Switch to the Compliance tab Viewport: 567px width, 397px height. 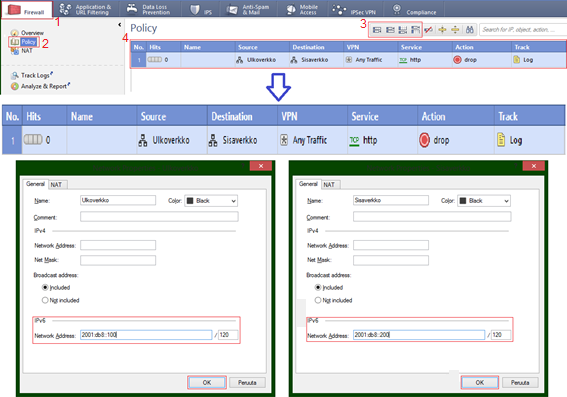coord(414,10)
